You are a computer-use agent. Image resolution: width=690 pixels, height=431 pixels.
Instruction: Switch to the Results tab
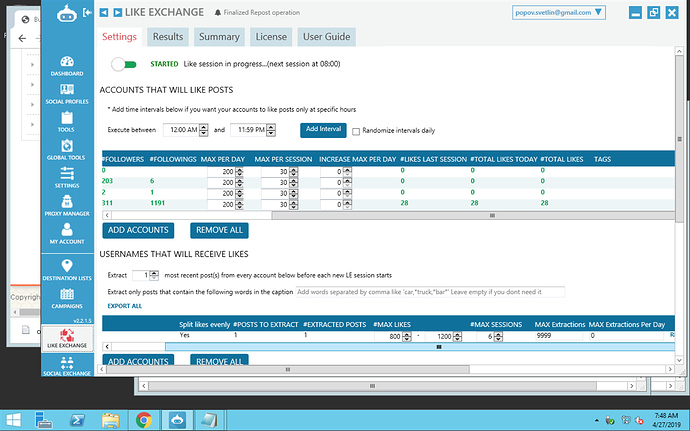[x=168, y=37]
